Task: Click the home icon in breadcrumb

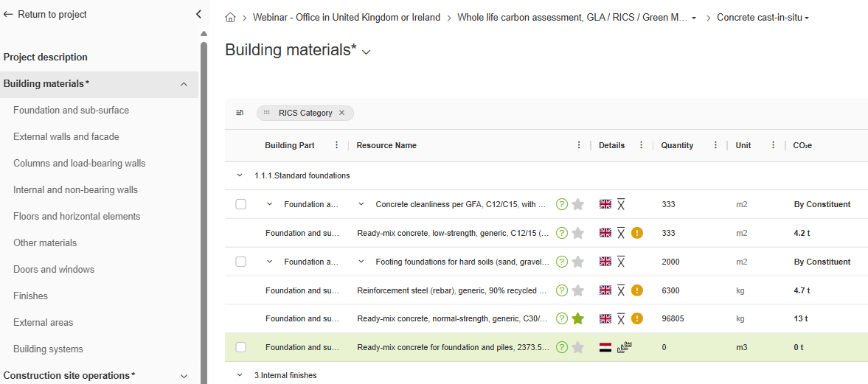Action: [230, 18]
